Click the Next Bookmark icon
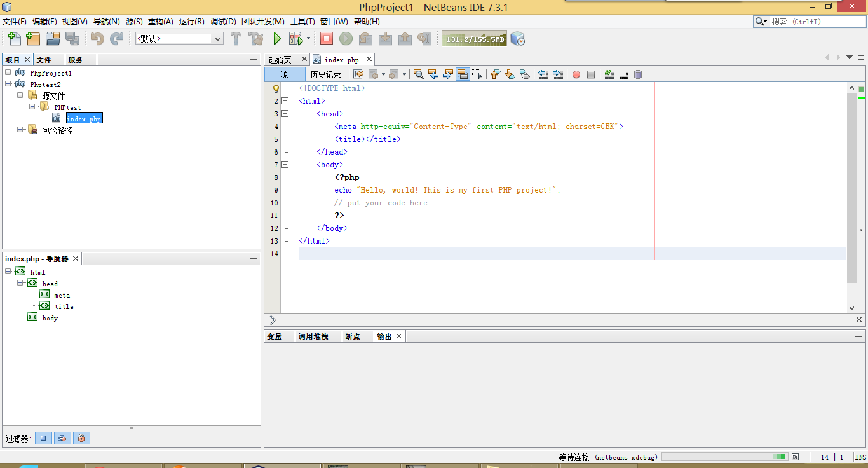Image resolution: width=868 pixels, height=468 pixels. [510, 74]
